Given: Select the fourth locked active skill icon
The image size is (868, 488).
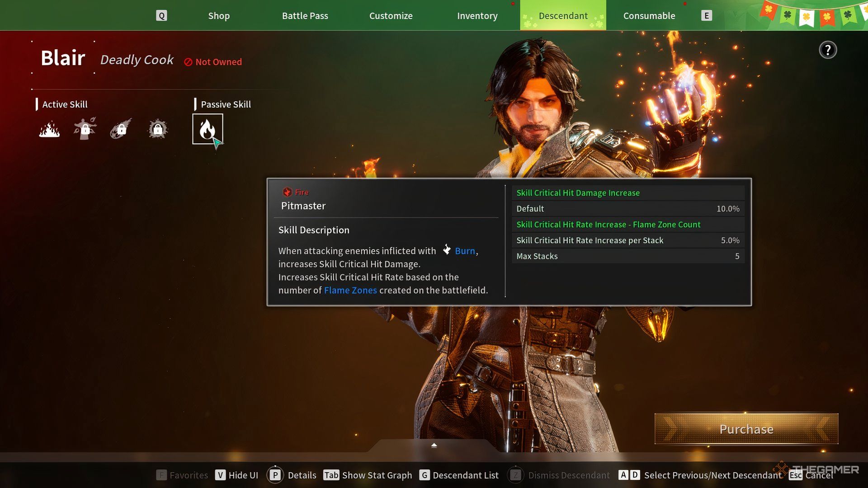Looking at the screenshot, I should pyautogui.click(x=157, y=129).
